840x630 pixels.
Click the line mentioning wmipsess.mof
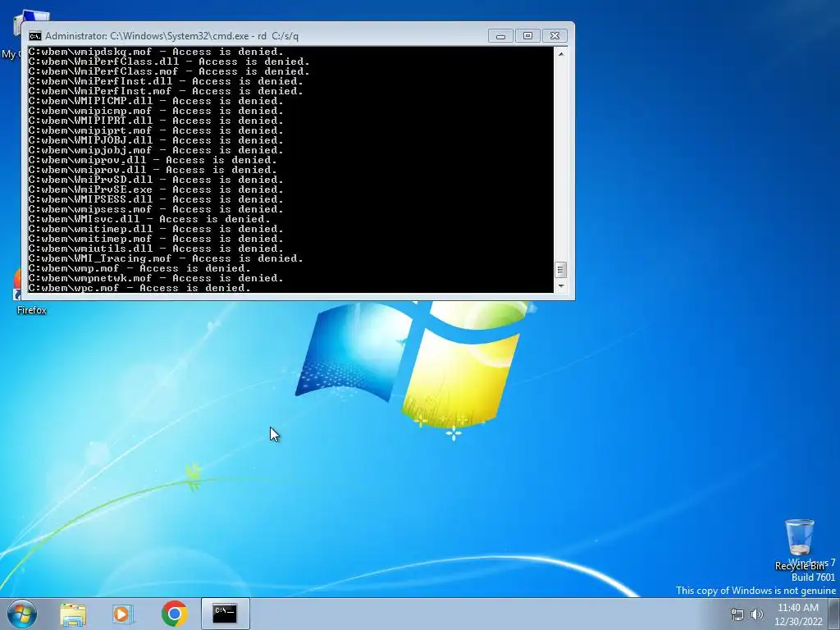(x=156, y=209)
